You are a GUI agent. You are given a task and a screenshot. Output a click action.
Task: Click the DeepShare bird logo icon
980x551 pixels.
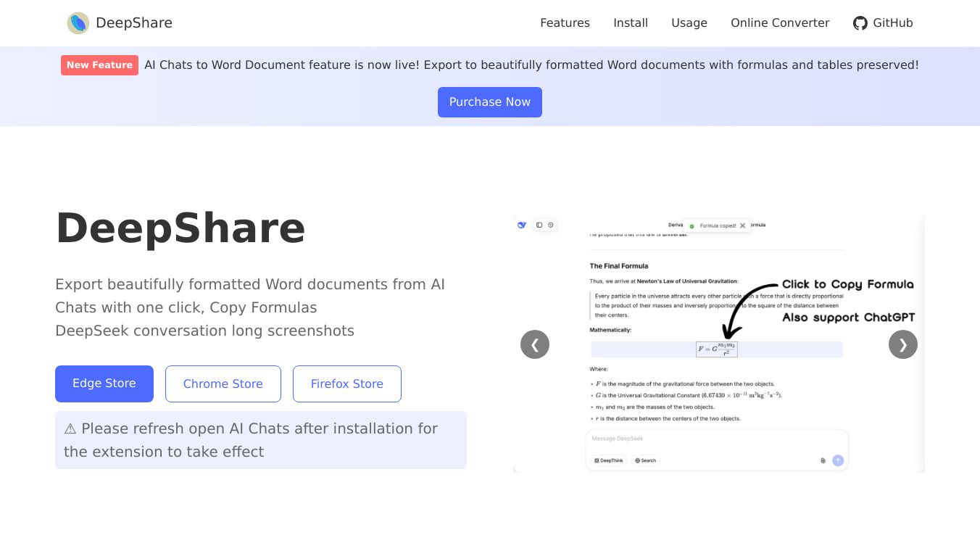coord(78,23)
